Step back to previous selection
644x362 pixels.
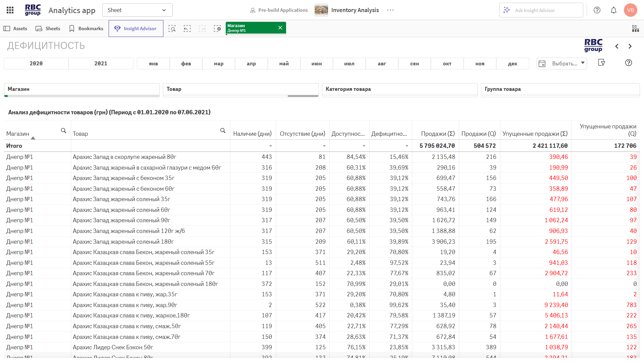187,28
